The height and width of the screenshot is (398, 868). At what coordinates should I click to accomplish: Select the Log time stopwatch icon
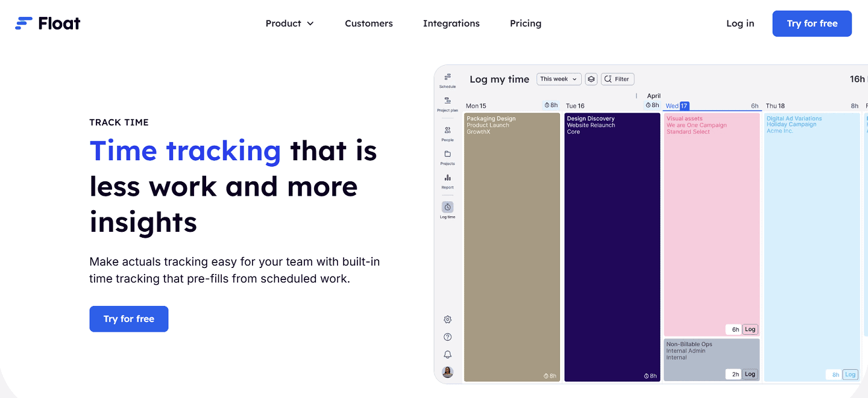coord(447,208)
